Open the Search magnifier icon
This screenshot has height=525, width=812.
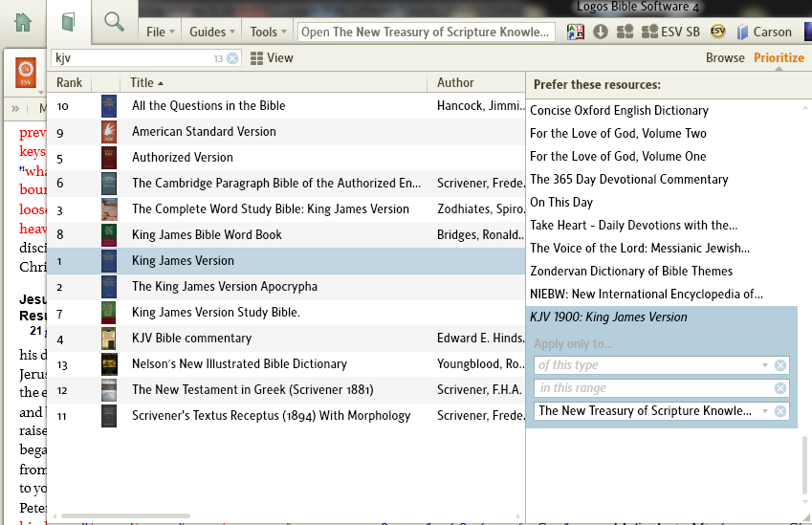tap(114, 22)
